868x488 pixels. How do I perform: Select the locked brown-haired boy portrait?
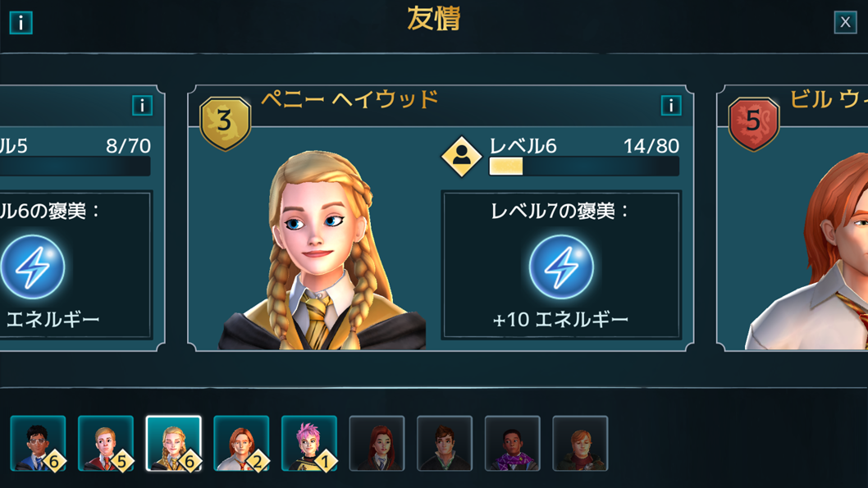click(445, 443)
